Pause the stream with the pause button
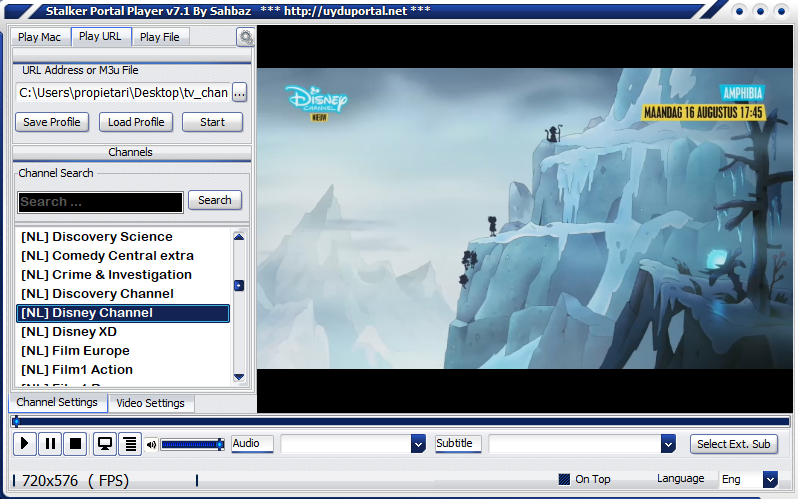 point(50,443)
